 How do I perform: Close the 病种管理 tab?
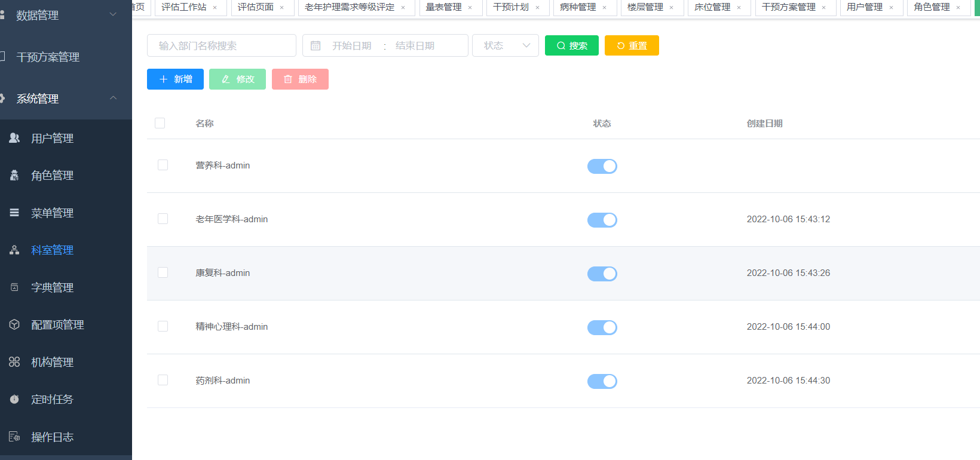click(x=605, y=7)
